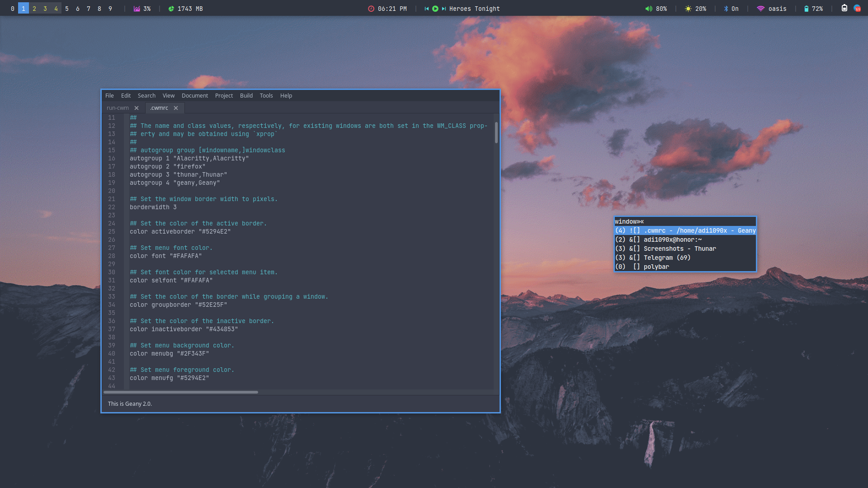Viewport: 868px width, 488px height.
Task: Switch to the run-cwm tab
Action: point(118,108)
